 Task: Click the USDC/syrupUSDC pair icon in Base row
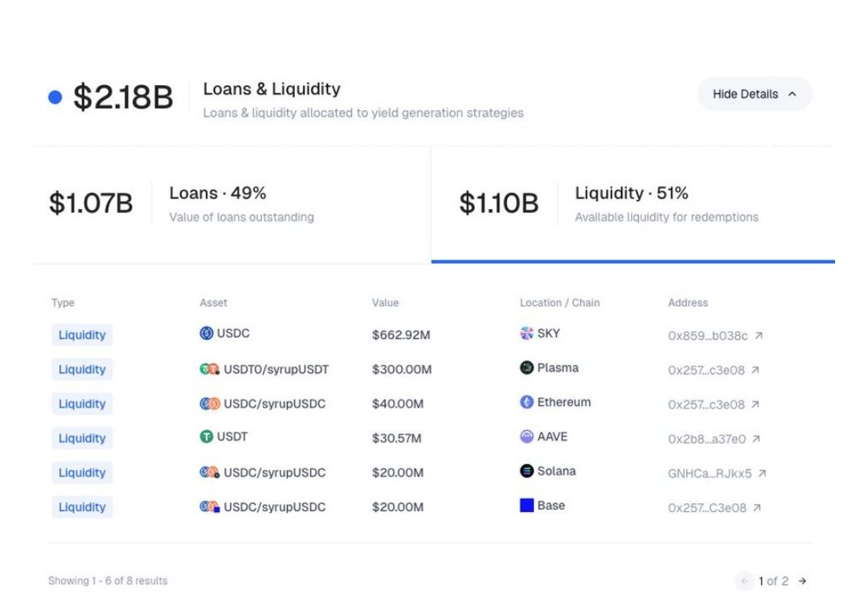pos(210,506)
